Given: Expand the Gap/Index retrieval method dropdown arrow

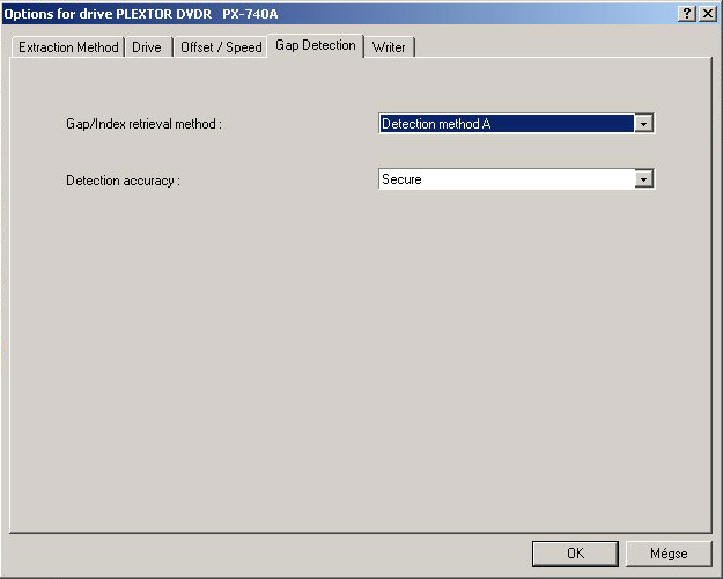Looking at the screenshot, I should point(645,124).
